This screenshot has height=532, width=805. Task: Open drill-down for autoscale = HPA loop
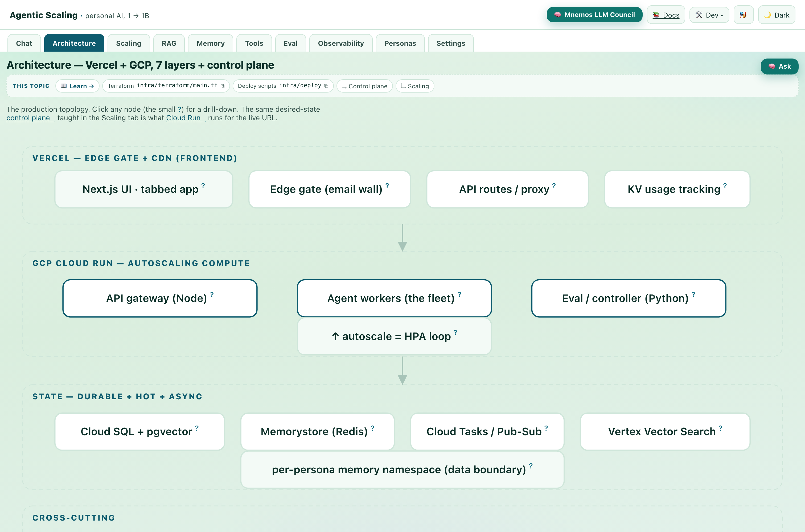coord(455,332)
